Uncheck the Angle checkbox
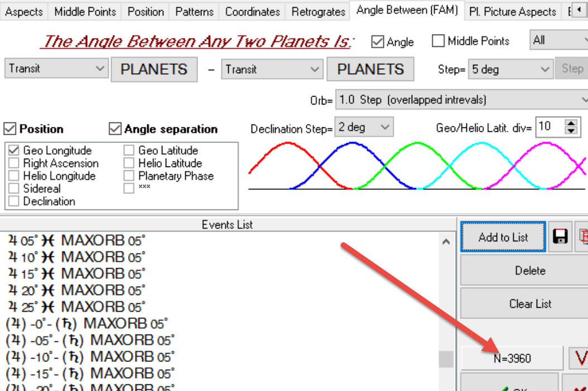This screenshot has width=588, height=391. coord(378,41)
